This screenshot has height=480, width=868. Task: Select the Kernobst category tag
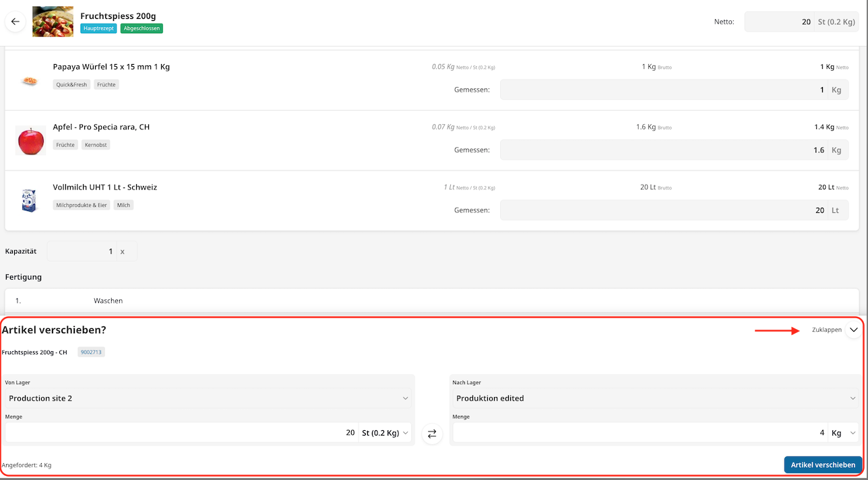click(x=96, y=145)
